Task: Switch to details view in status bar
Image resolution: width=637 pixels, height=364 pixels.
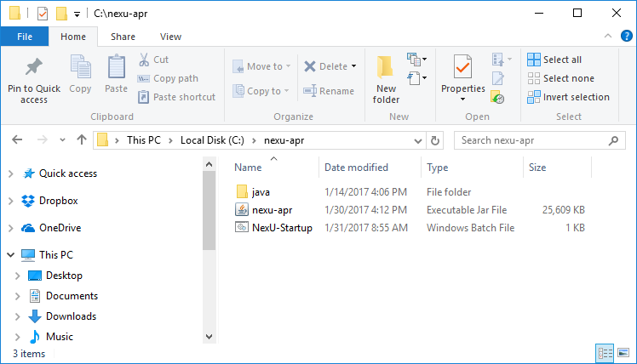Action: click(x=605, y=353)
